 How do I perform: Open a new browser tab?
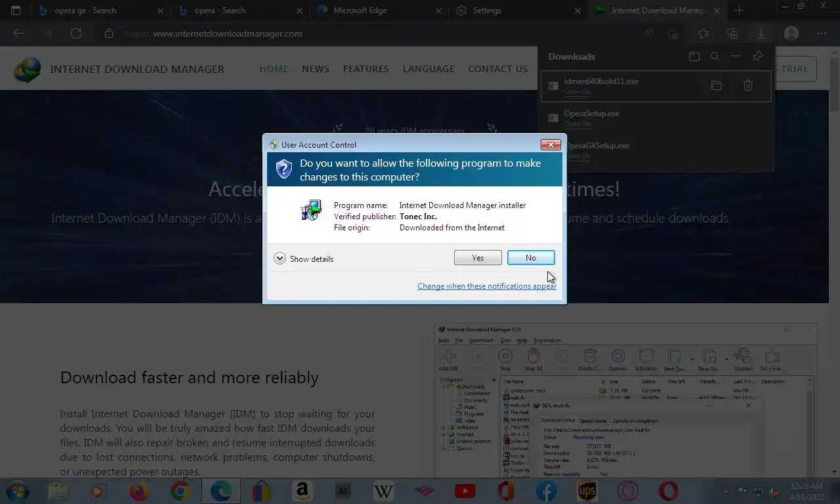739,10
